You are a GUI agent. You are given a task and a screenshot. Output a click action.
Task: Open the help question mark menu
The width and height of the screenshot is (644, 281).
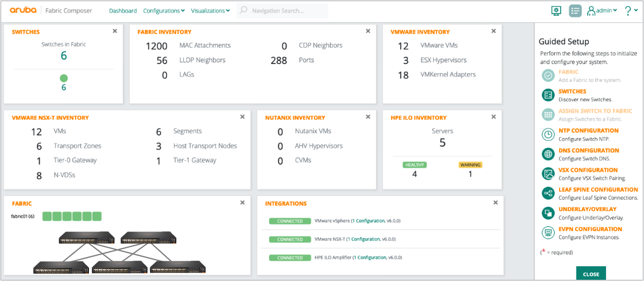click(631, 11)
